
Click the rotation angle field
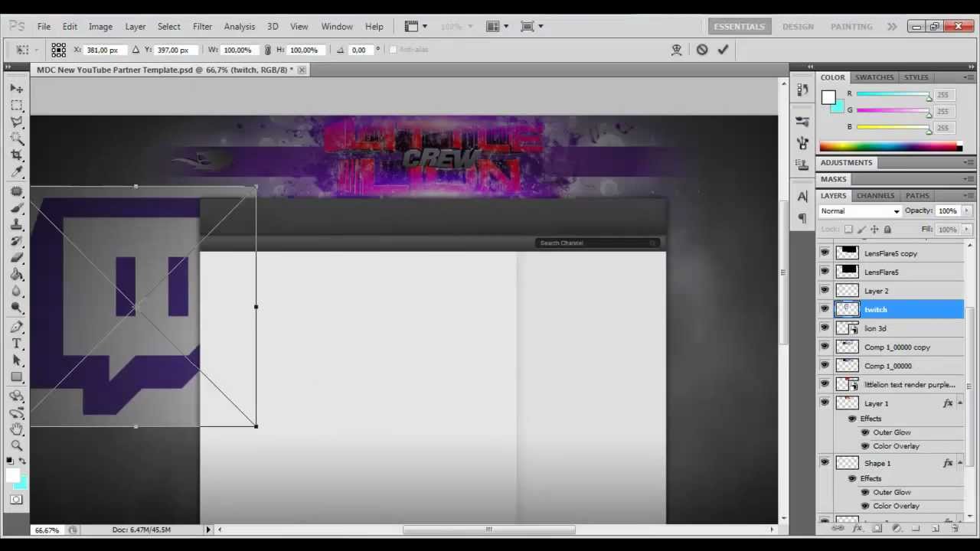coord(359,50)
